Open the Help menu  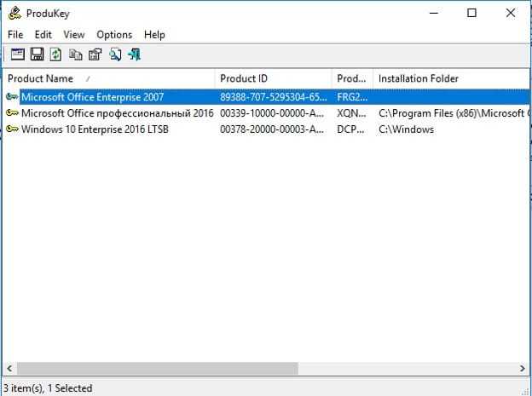coord(154,35)
